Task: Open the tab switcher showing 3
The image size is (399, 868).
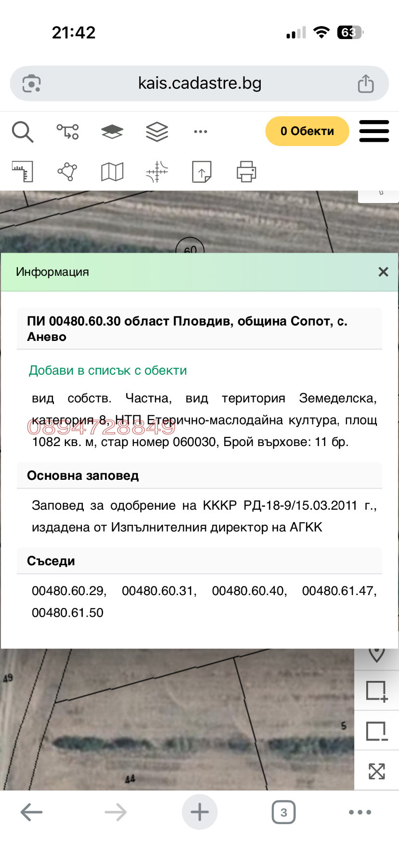Action: 284,812
